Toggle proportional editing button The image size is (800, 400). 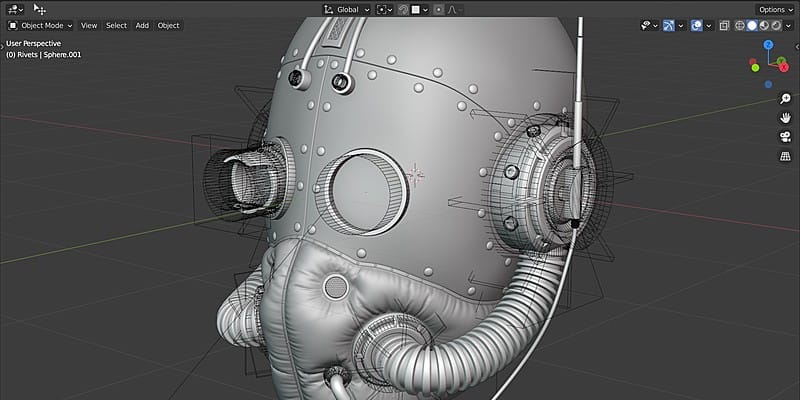[438, 10]
